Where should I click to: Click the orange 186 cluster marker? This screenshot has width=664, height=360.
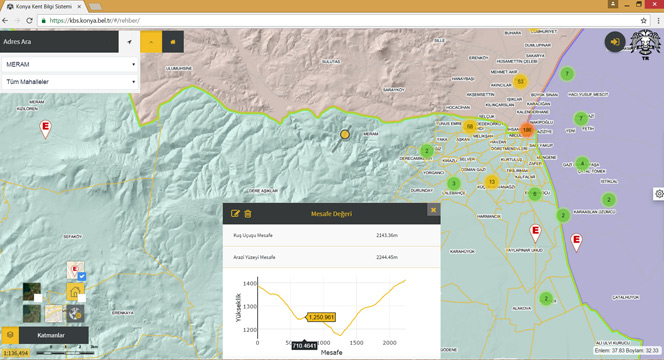(527, 130)
